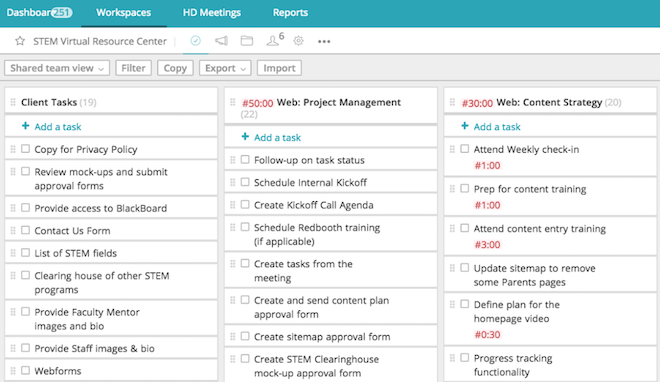The height and width of the screenshot is (382, 660).
Task: Check off Attend Weekly check-in task
Action: (x=465, y=149)
